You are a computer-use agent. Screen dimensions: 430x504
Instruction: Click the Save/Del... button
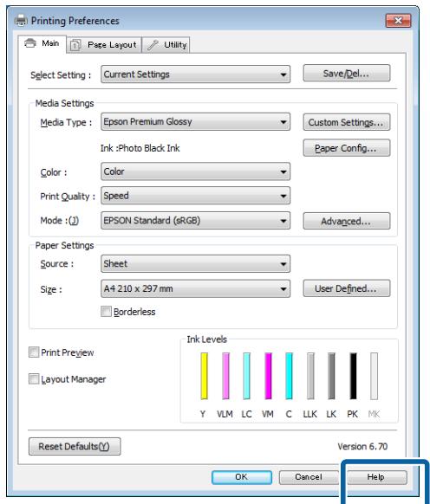click(x=346, y=74)
